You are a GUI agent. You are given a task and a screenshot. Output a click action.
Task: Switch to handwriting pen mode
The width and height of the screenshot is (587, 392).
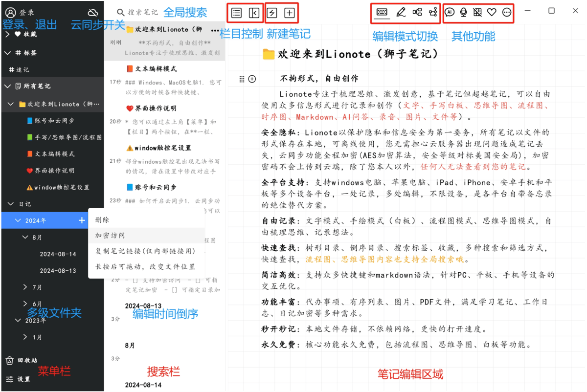tap(401, 13)
